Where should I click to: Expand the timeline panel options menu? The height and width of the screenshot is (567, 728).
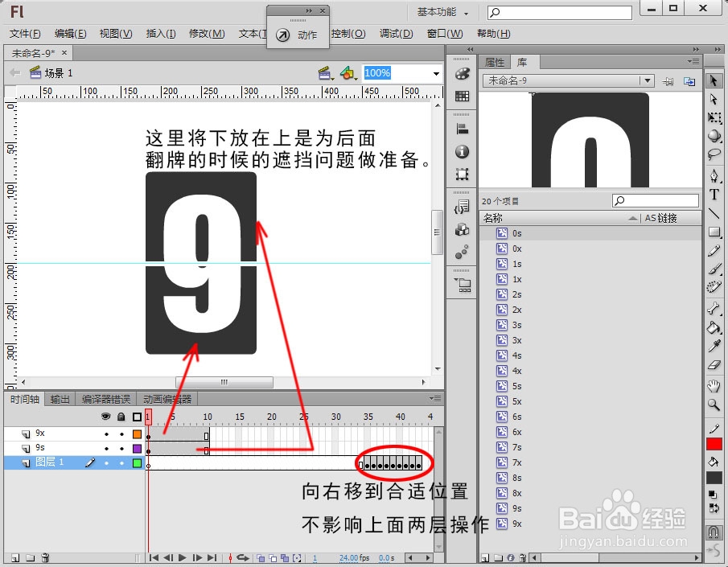tap(435, 398)
